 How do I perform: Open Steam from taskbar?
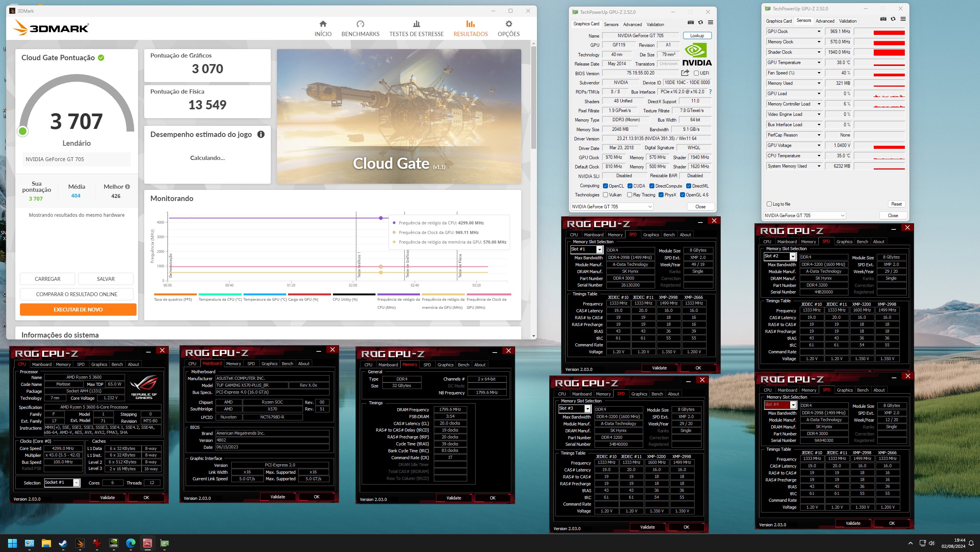pyautogui.click(x=63, y=543)
